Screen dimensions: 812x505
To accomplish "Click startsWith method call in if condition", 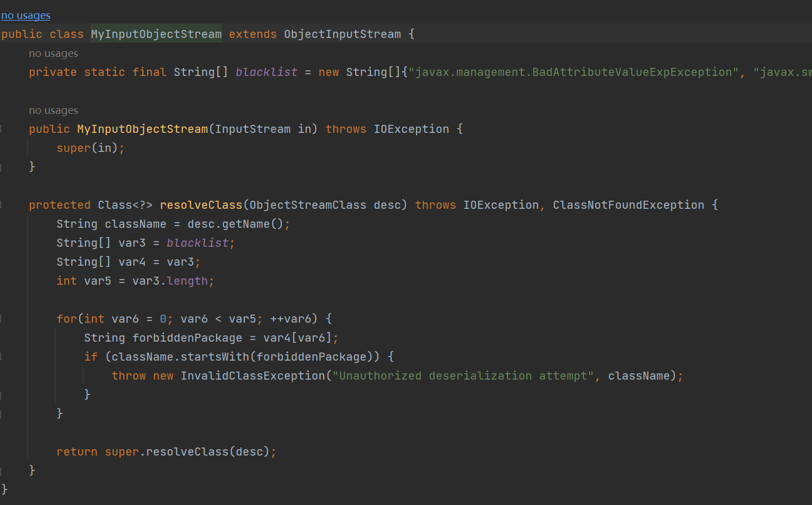I will pyautogui.click(x=215, y=357).
